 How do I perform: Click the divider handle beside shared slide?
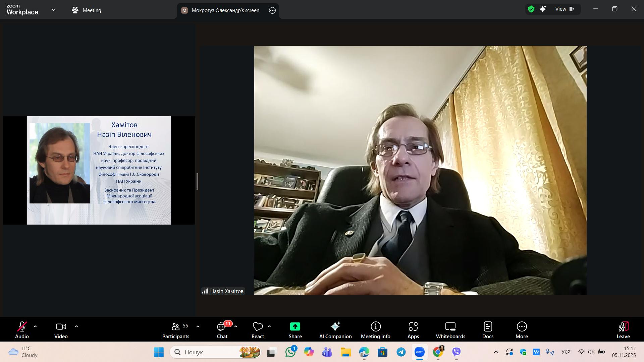click(x=198, y=182)
